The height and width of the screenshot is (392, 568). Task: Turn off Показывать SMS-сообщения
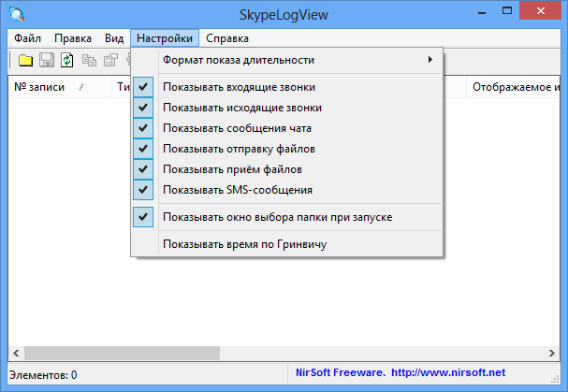[x=286, y=190]
